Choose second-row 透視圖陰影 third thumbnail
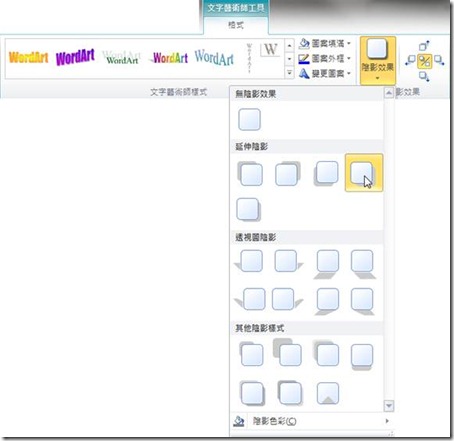The image size is (454, 441). 327,301
